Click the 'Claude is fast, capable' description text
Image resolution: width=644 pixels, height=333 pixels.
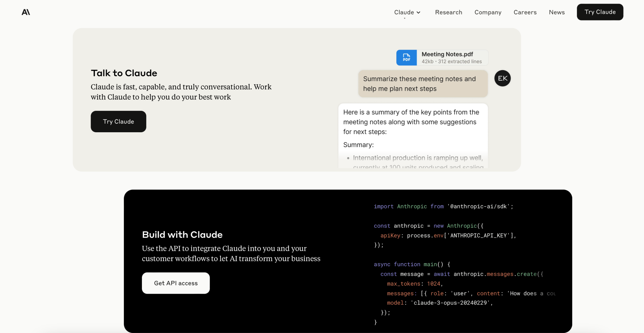[181, 92]
